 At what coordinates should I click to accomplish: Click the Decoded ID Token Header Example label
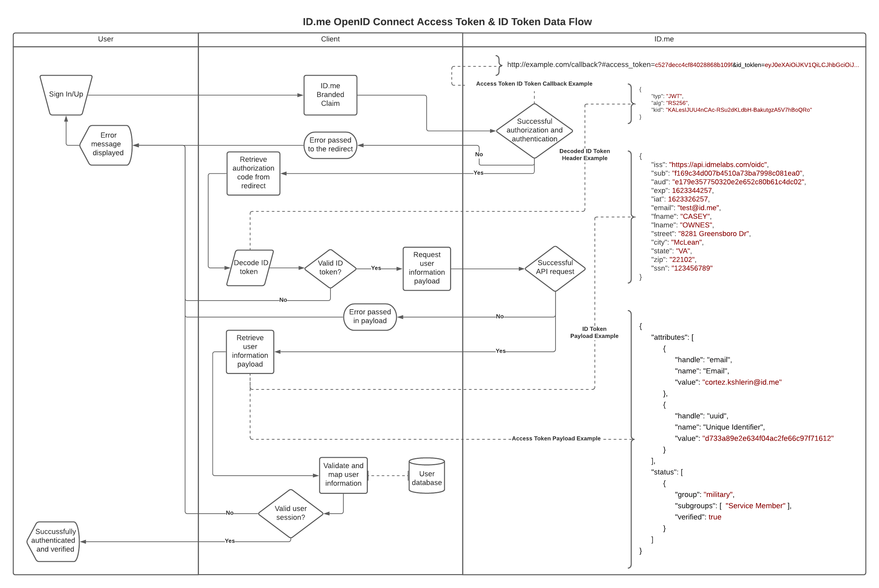(584, 155)
